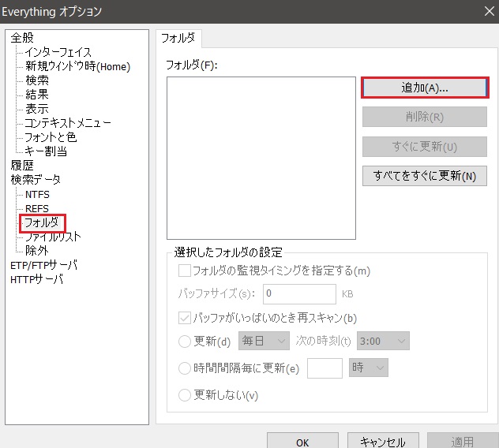
Task: Click すべてをすぐに更新(N) button
Action: [425, 176]
